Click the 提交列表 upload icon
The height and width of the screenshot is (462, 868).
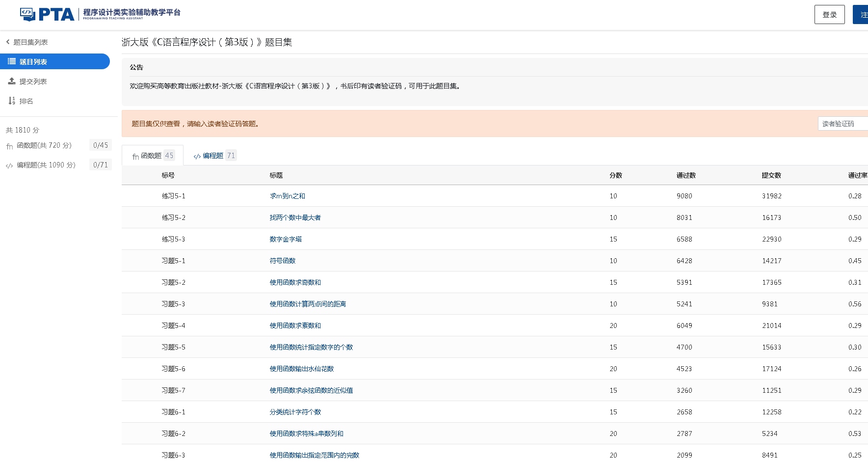(x=11, y=81)
